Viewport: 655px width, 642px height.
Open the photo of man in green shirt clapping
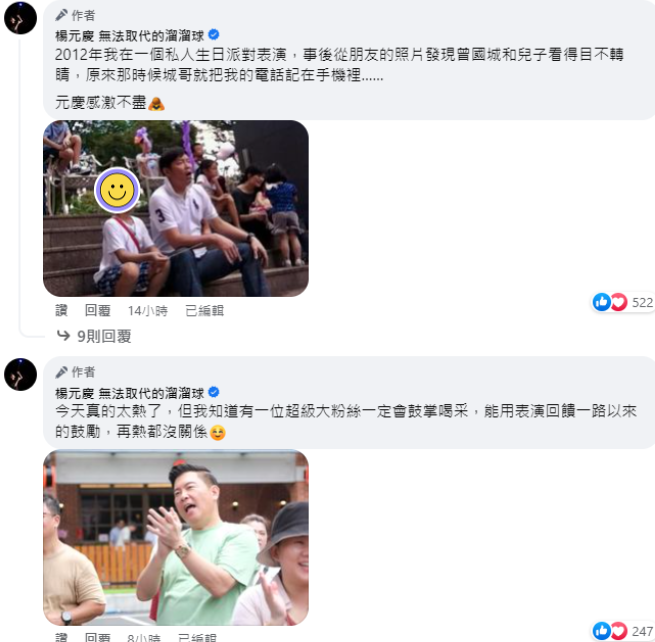click(176, 537)
